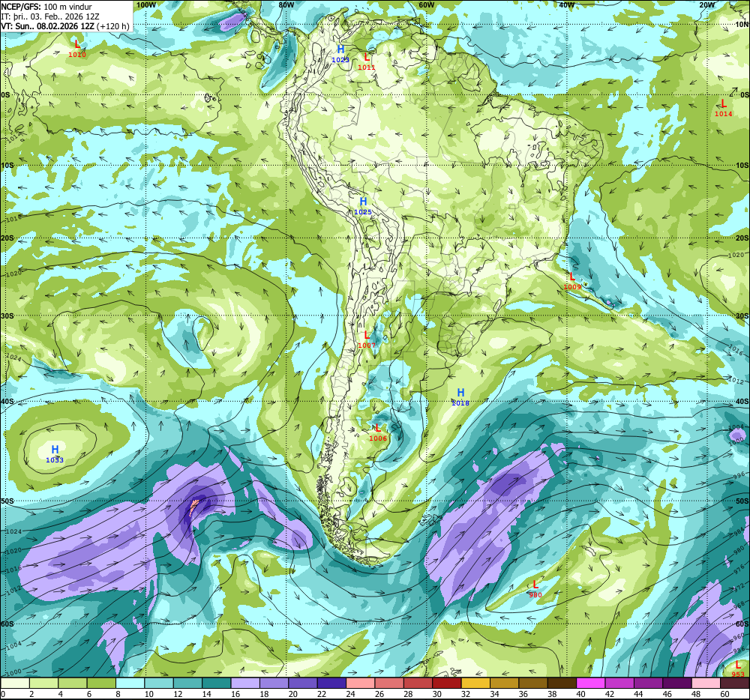Click the legend swatch between 12 and 14
The image size is (750, 700).
[x=188, y=683]
